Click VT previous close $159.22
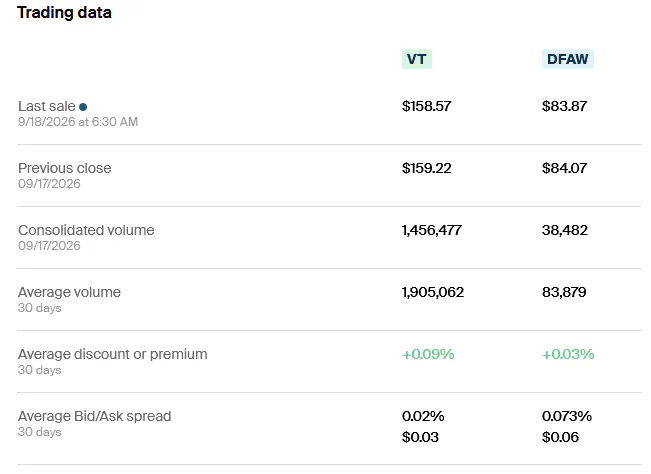The height and width of the screenshot is (474, 651). pyautogui.click(x=426, y=168)
